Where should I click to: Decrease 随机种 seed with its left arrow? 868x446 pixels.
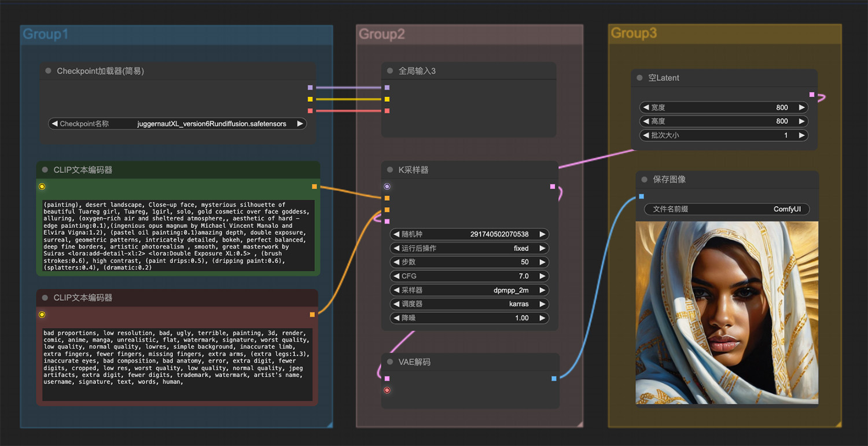pyautogui.click(x=396, y=234)
